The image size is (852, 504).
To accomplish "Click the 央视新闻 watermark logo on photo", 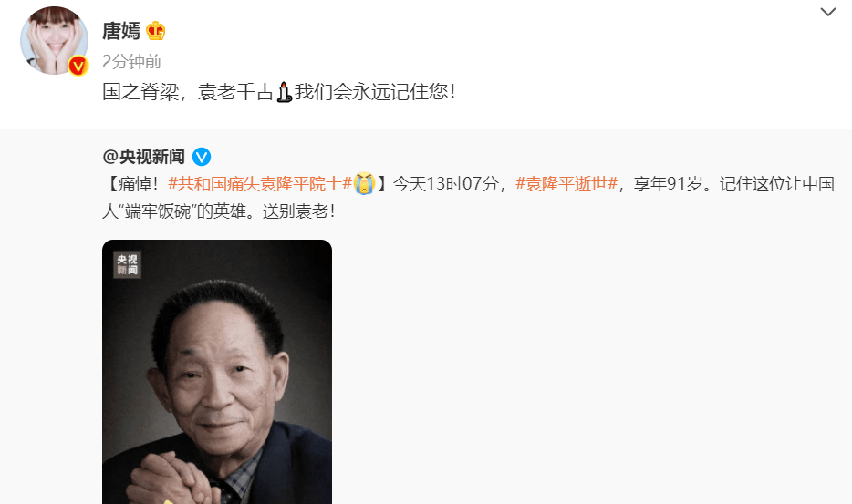I will [127, 264].
